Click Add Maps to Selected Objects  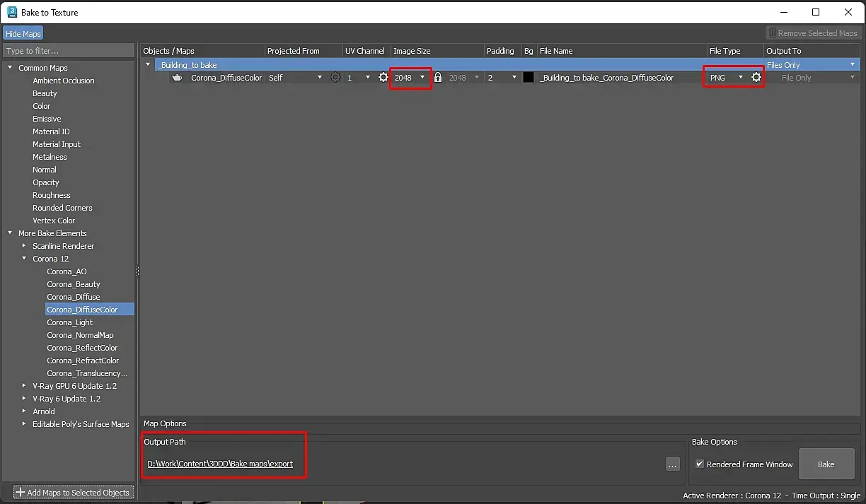click(x=73, y=492)
